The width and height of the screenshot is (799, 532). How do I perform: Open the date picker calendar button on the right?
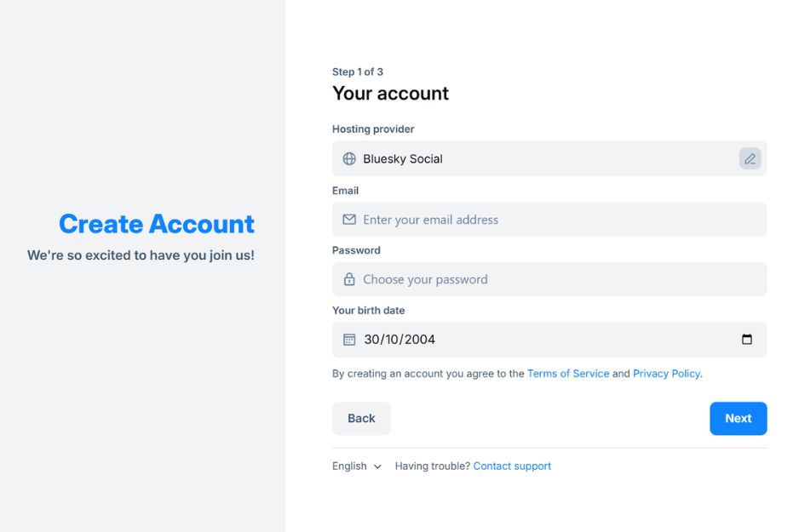(x=747, y=339)
